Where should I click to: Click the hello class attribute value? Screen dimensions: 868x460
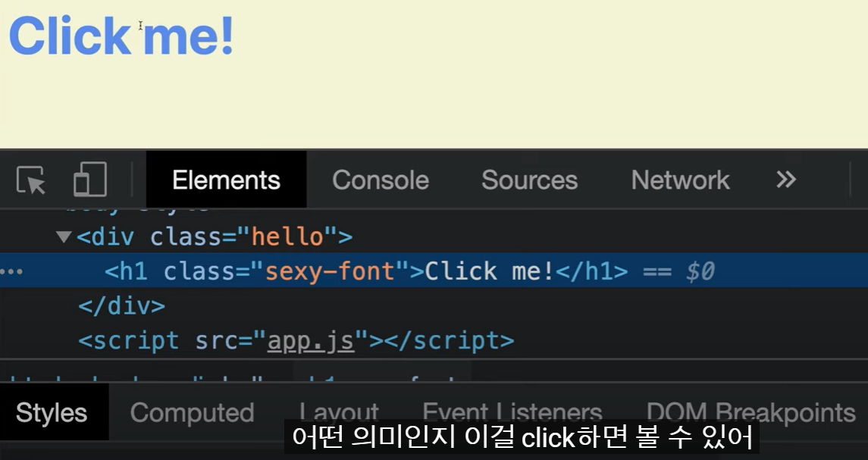288,237
